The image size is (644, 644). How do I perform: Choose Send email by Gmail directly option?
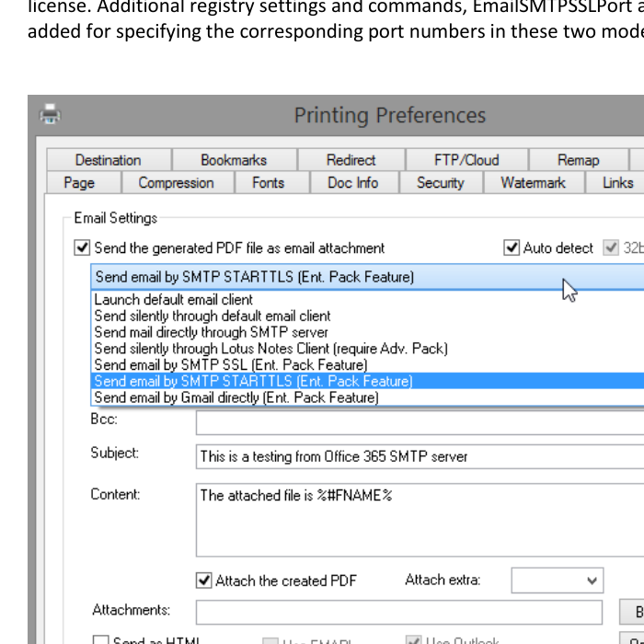click(x=367, y=397)
